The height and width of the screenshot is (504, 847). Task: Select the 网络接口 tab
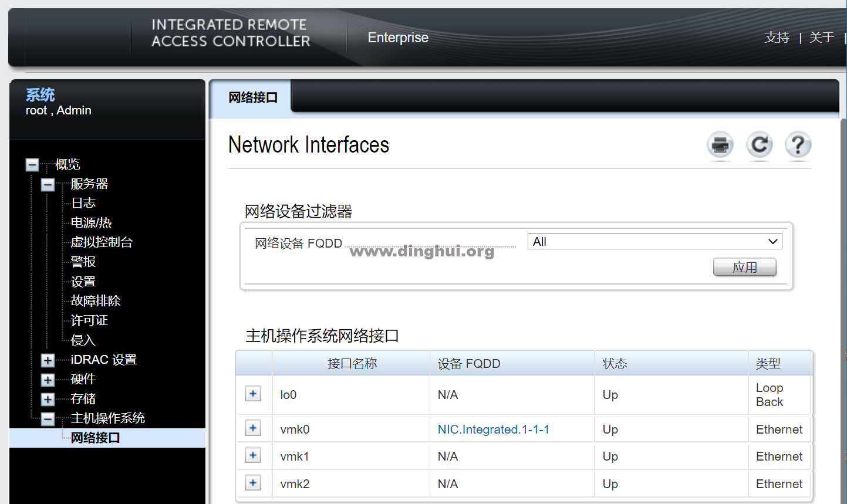[252, 97]
